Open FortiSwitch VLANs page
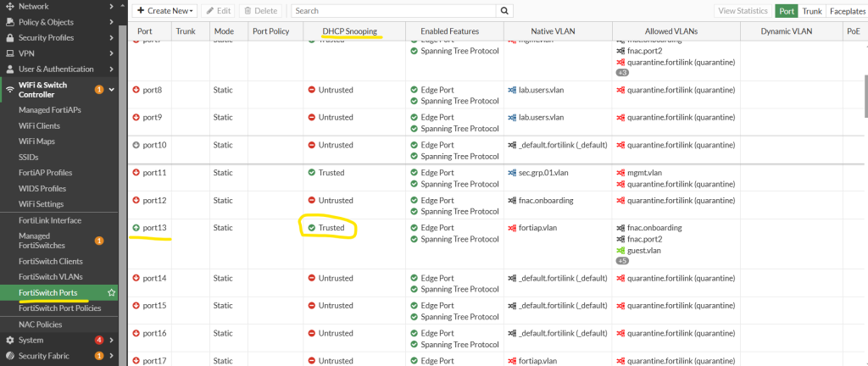This screenshot has height=366, width=868. point(50,276)
